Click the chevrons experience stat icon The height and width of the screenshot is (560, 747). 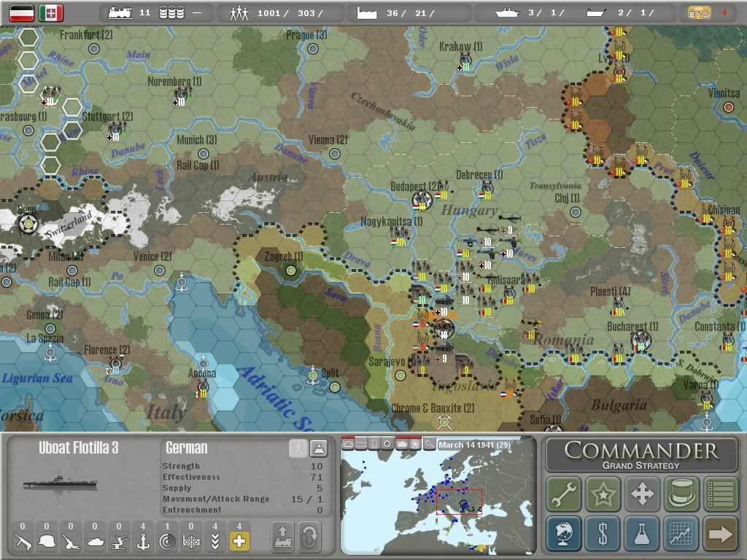click(x=215, y=542)
